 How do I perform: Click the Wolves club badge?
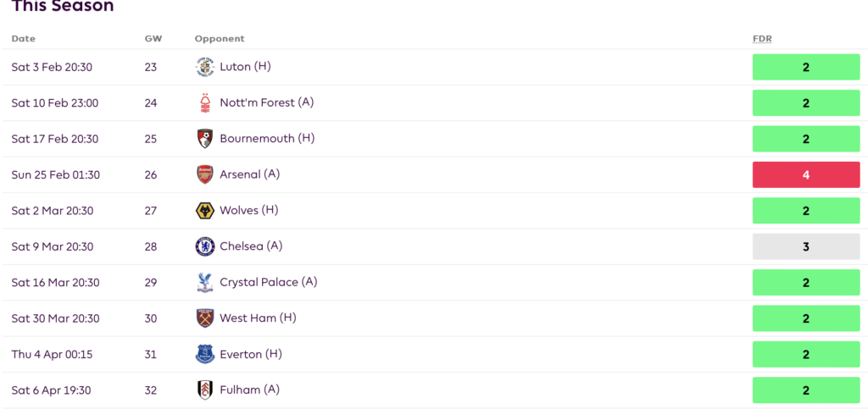[204, 211]
